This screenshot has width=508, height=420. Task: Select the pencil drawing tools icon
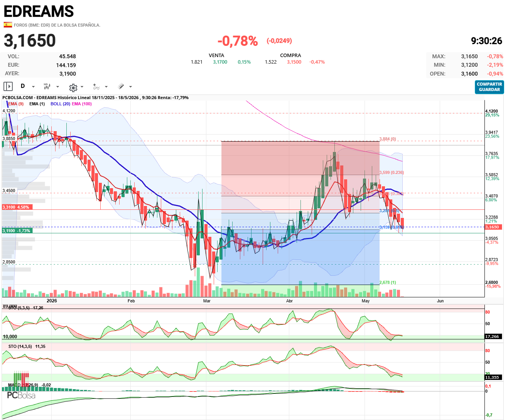pos(121,86)
